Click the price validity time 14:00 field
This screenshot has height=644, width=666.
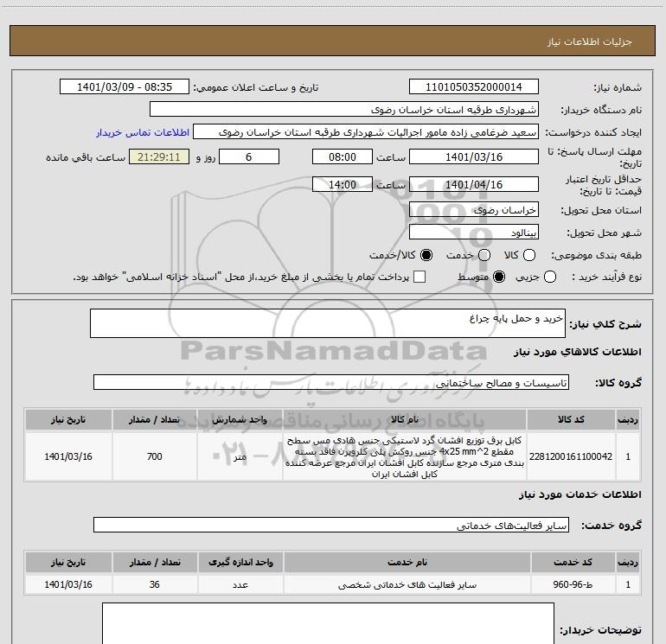[x=343, y=184]
